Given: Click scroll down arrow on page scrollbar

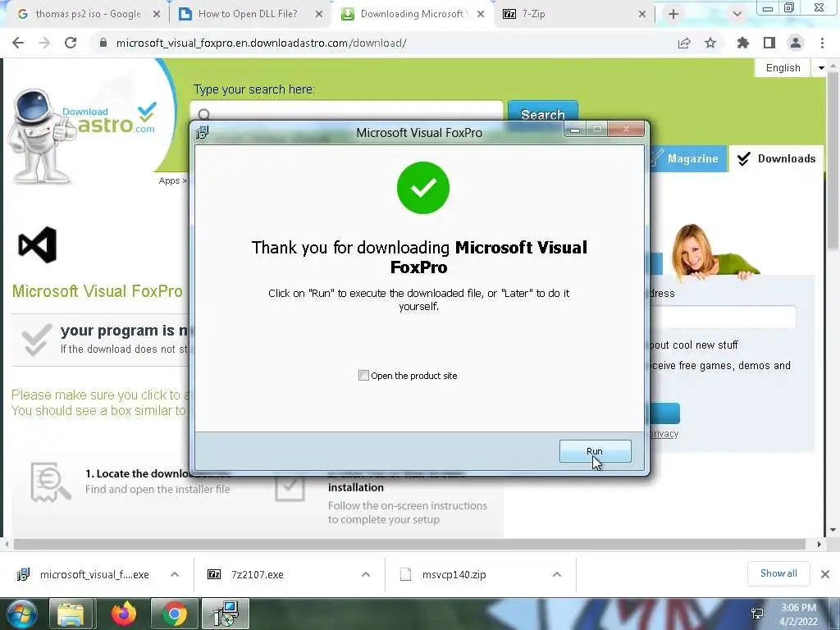Looking at the screenshot, I should [833, 530].
